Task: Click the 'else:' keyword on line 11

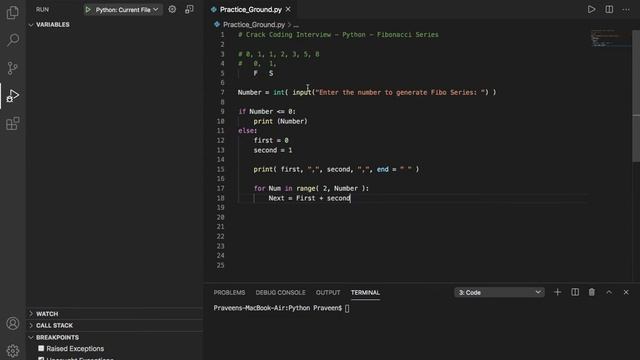Action: pos(248,131)
